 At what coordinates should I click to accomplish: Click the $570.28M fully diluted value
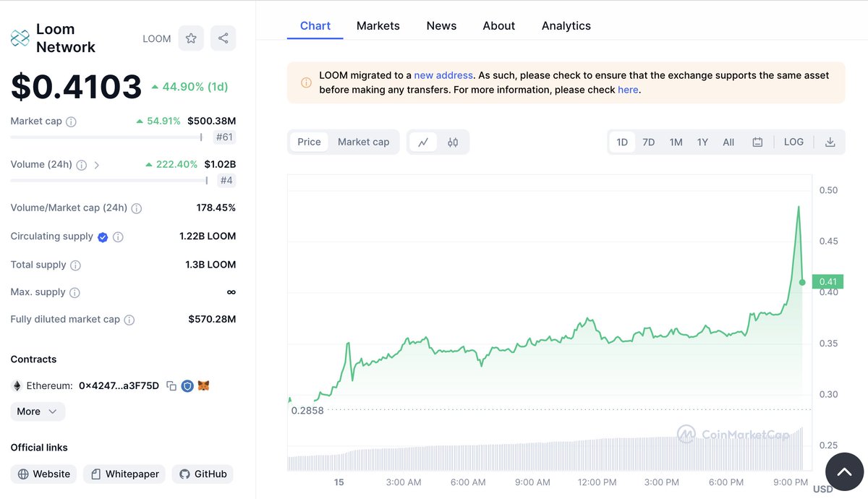click(212, 319)
